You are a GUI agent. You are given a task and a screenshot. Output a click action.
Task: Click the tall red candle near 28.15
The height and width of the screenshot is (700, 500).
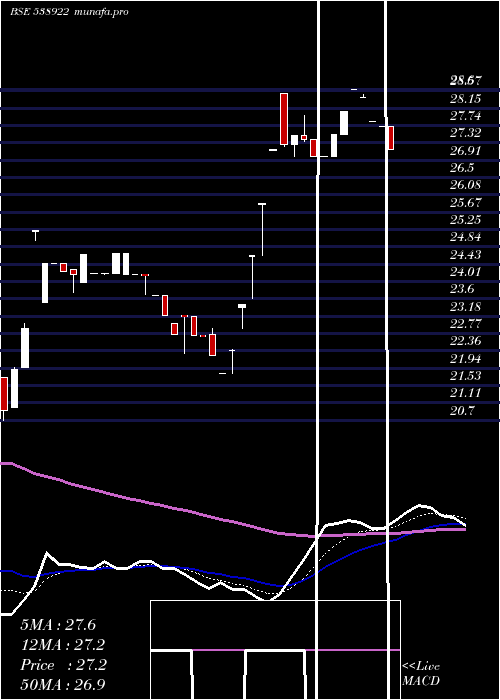tap(284, 119)
